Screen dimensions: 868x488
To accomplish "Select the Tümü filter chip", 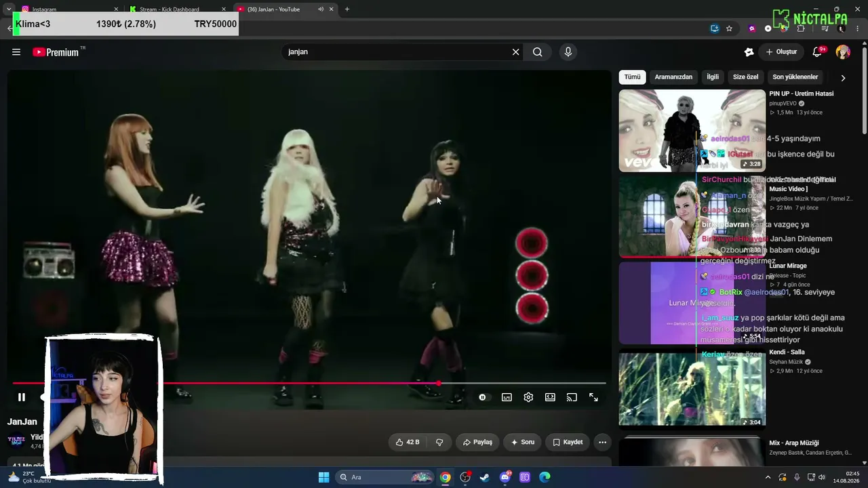I will coord(632,77).
